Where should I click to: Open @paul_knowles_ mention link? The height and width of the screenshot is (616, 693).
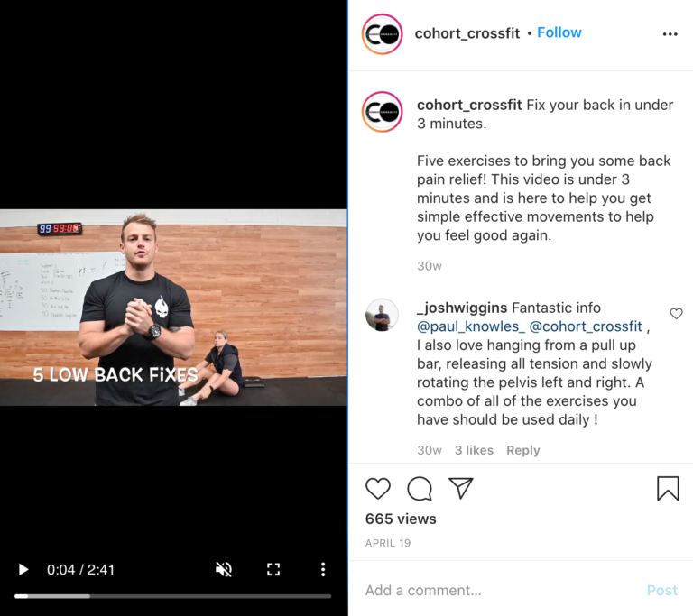click(471, 326)
